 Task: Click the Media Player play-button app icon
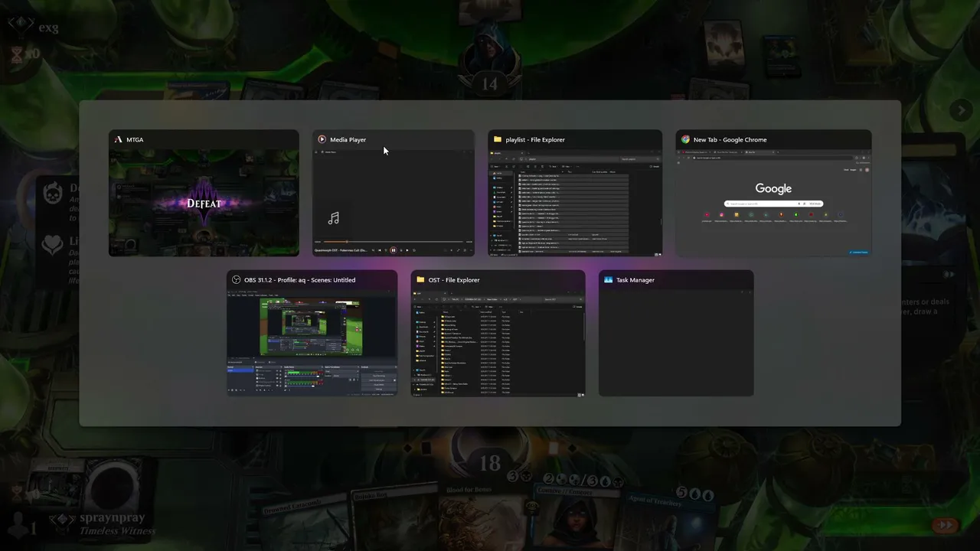point(322,139)
